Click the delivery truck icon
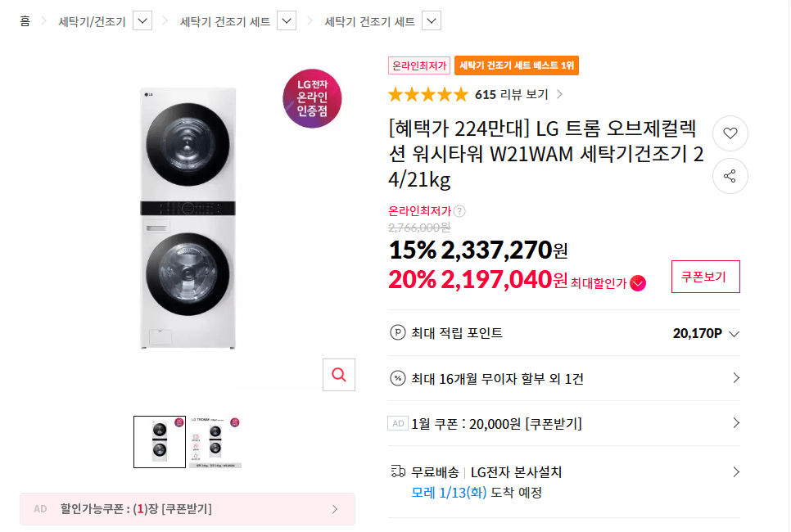Image resolution: width=791 pixels, height=532 pixels. (x=397, y=471)
